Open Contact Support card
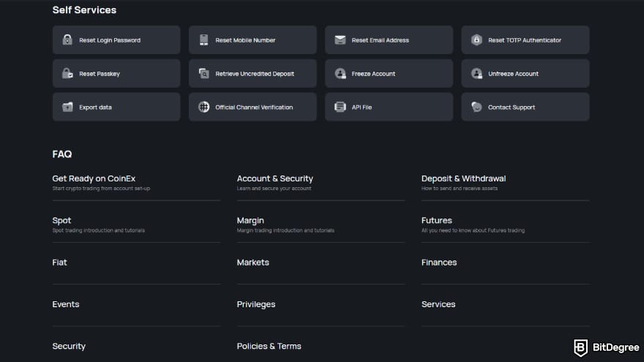The width and height of the screenshot is (644, 362). (x=525, y=107)
